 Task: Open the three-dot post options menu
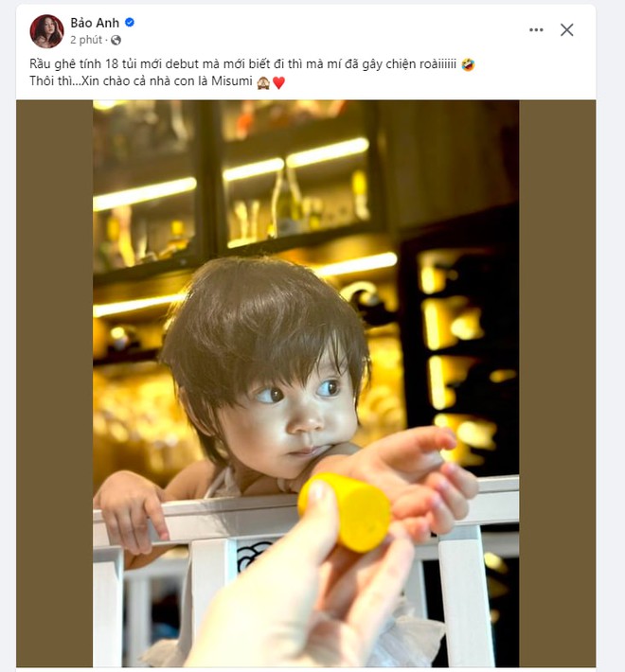(536, 30)
